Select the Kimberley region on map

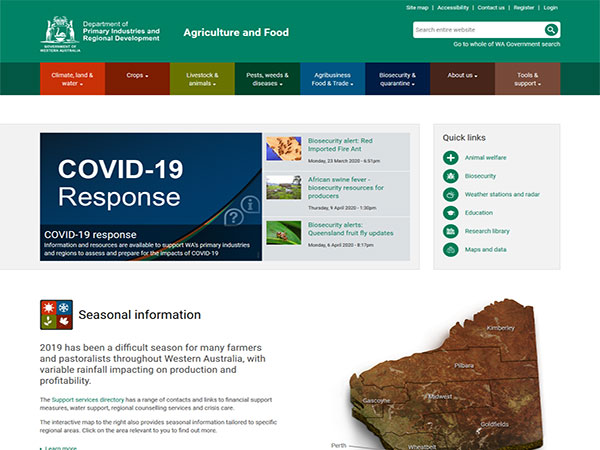coord(501,328)
